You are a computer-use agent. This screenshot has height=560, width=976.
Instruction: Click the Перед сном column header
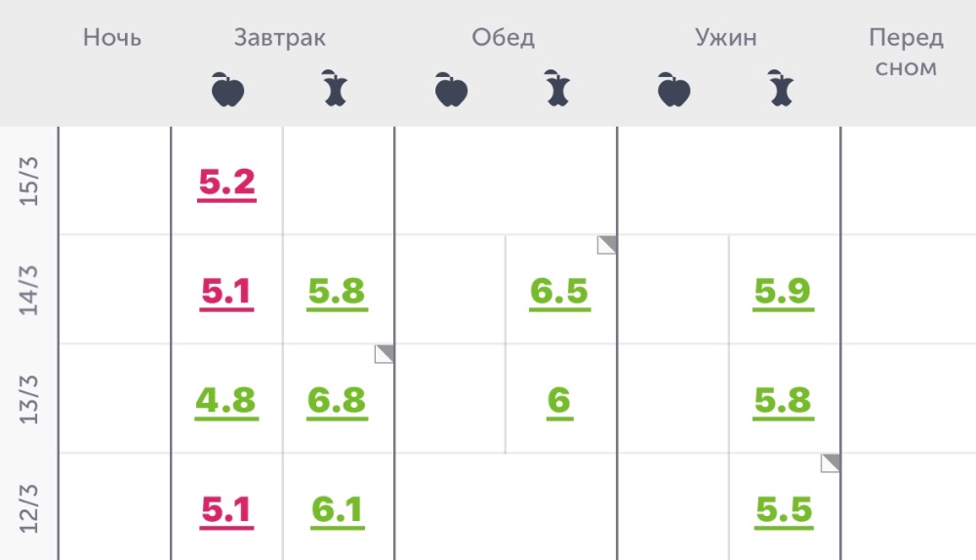906,53
